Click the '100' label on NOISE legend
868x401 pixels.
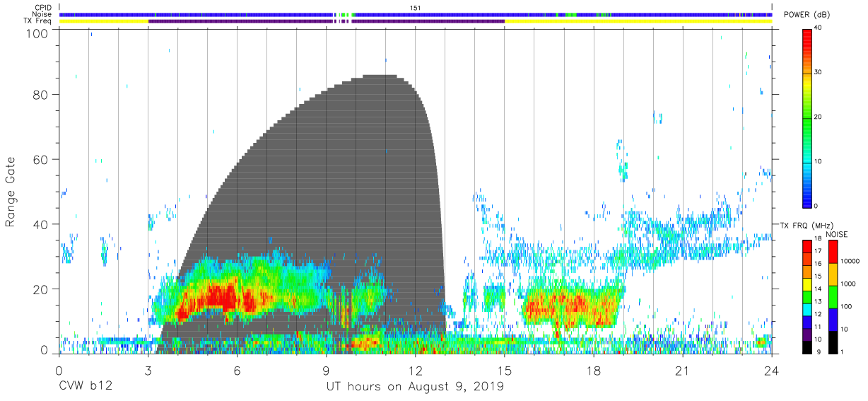pos(847,306)
